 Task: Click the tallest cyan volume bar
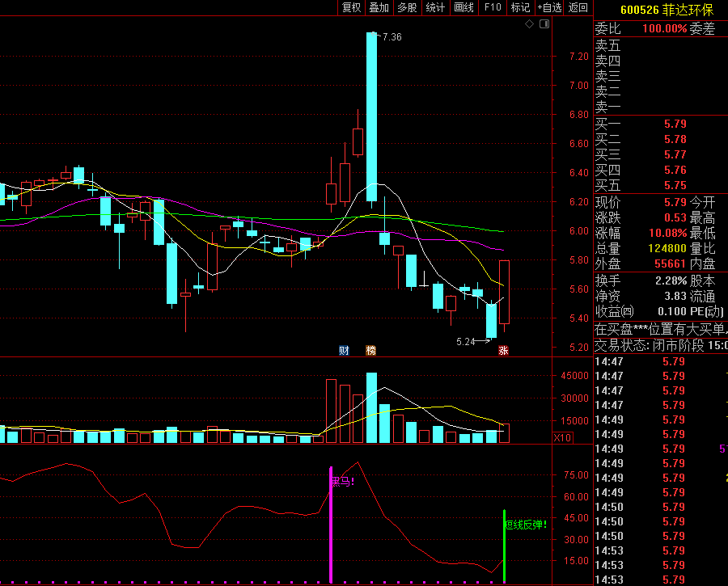371,407
